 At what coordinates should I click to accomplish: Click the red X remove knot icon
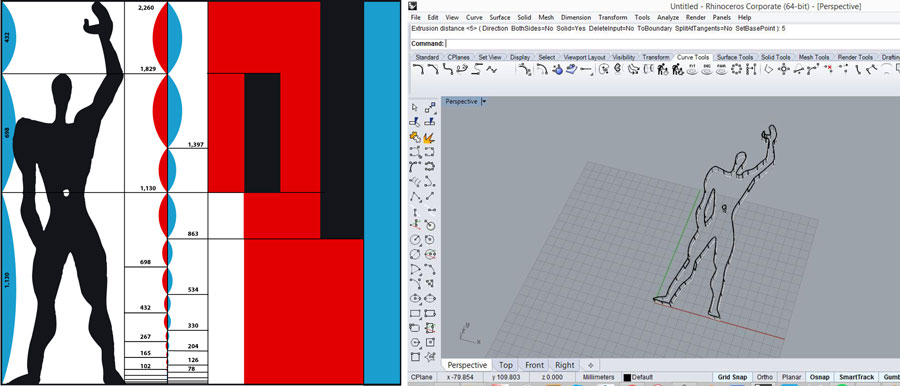[828, 70]
